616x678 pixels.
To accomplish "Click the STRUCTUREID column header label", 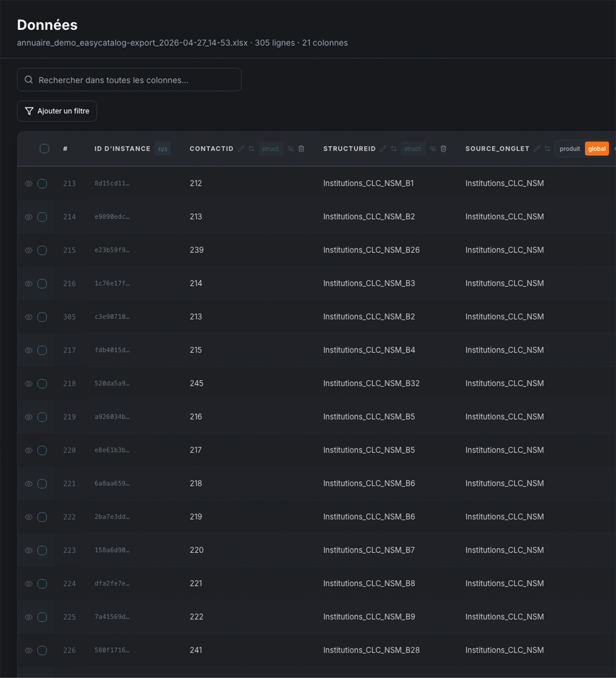I will point(349,149).
